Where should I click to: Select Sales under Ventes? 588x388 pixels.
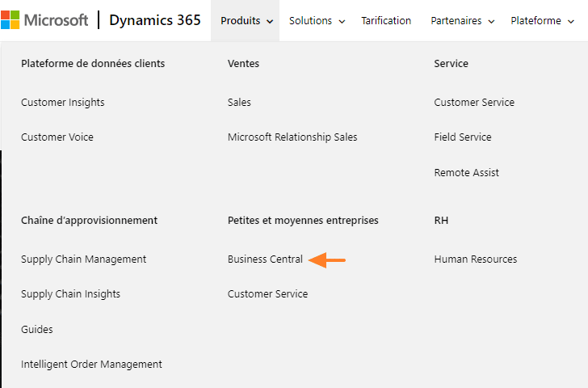click(239, 103)
